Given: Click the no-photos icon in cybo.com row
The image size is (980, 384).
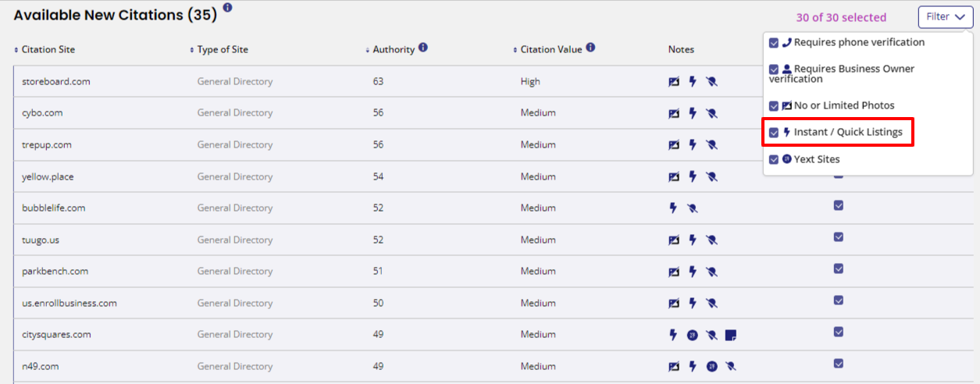Looking at the screenshot, I should click(674, 113).
